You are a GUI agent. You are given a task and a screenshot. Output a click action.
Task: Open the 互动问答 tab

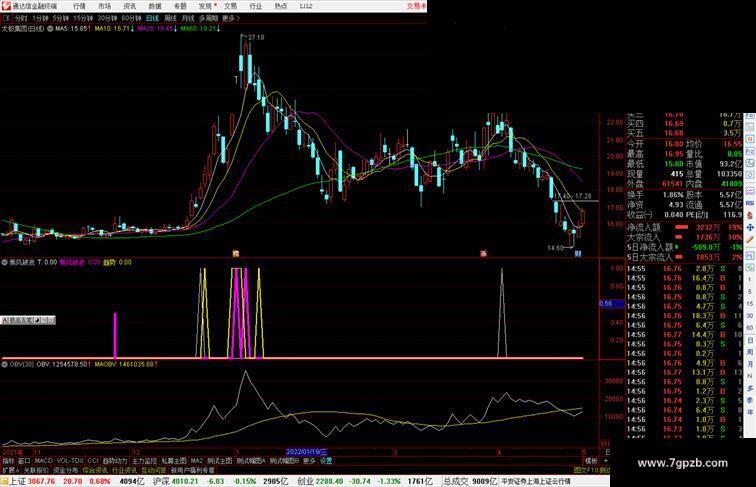(154, 470)
